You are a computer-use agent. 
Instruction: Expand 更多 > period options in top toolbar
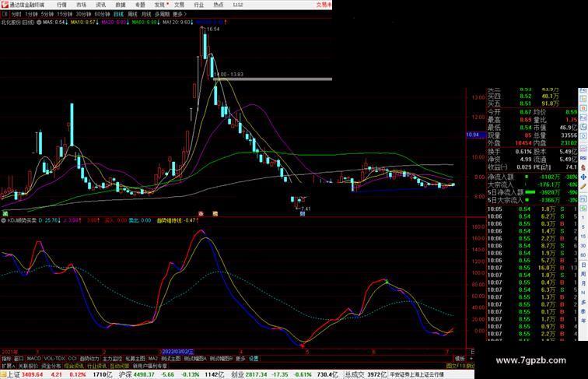click(180, 14)
